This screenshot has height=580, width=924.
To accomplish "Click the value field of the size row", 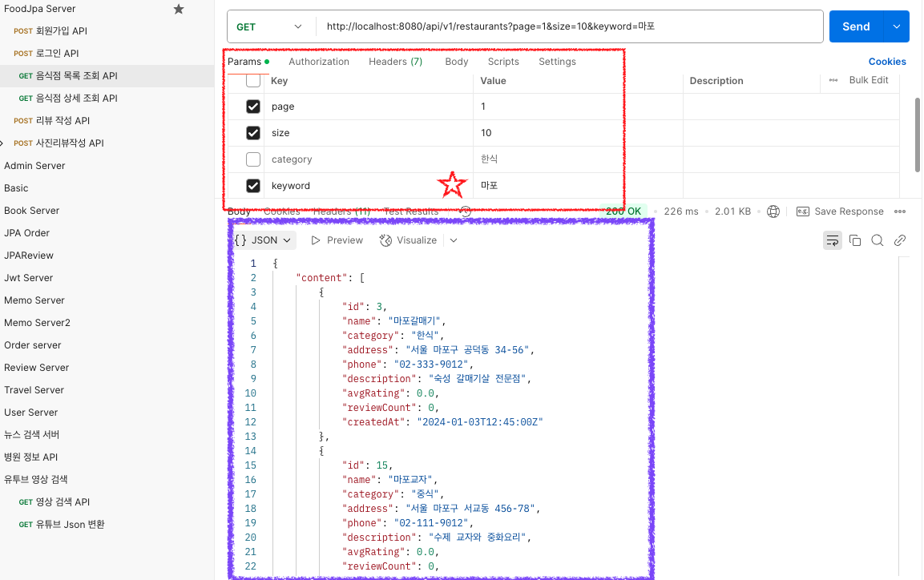I will [578, 133].
